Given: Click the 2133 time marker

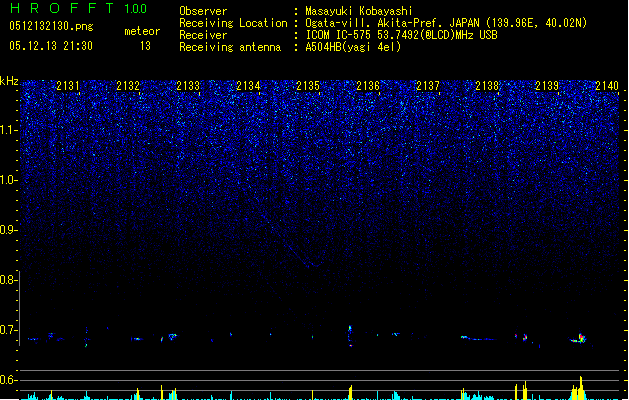Looking at the screenshot, I should click(188, 86).
